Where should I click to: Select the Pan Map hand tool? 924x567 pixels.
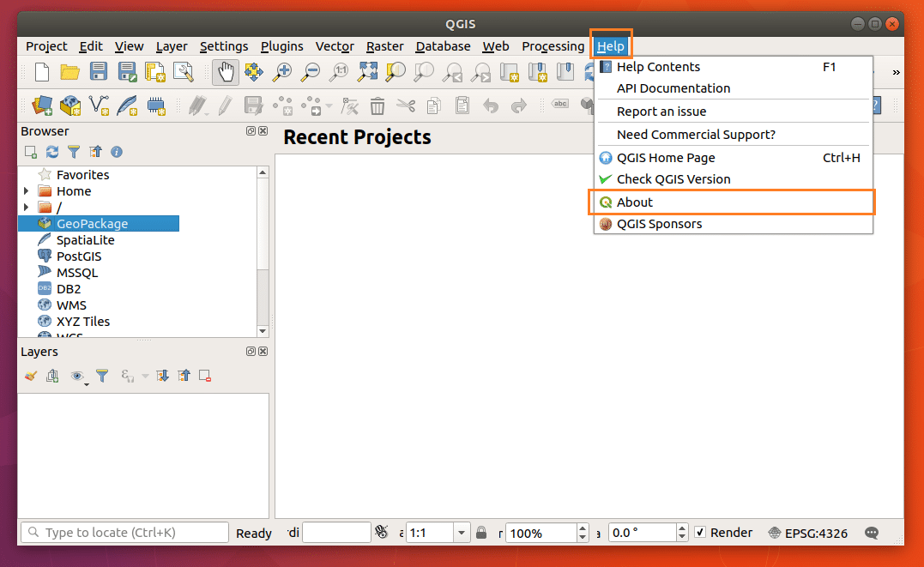(x=226, y=72)
